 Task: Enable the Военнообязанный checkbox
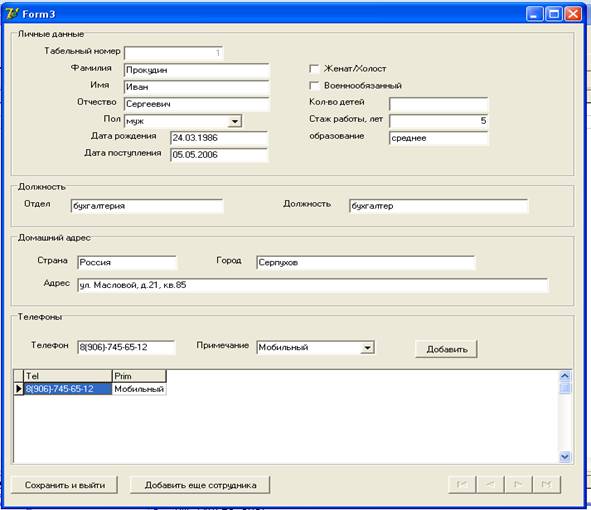(x=314, y=86)
